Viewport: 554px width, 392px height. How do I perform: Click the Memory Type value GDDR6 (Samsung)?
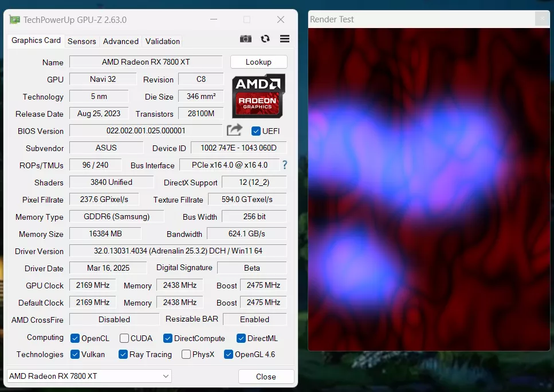pyautogui.click(x=117, y=217)
